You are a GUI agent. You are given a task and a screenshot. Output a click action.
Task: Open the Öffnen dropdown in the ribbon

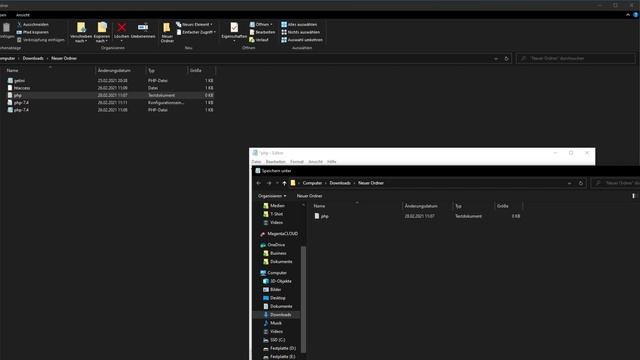pos(261,24)
